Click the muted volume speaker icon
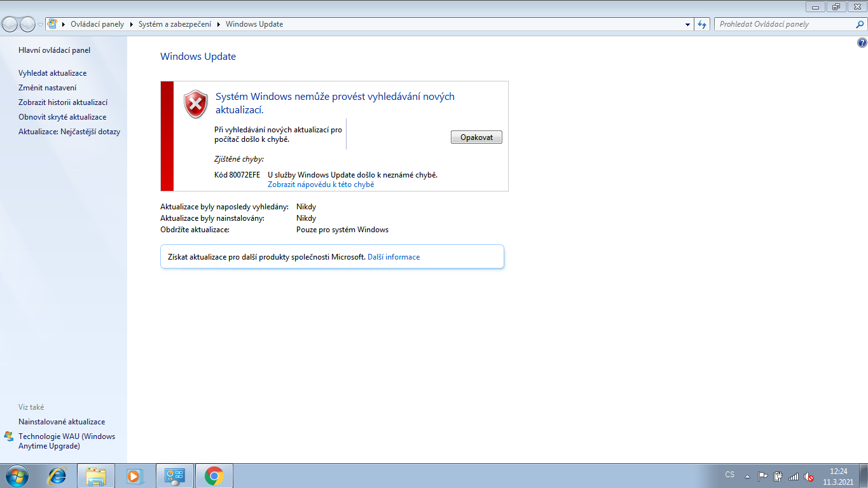Image resolution: width=868 pixels, height=488 pixels. coord(809,476)
